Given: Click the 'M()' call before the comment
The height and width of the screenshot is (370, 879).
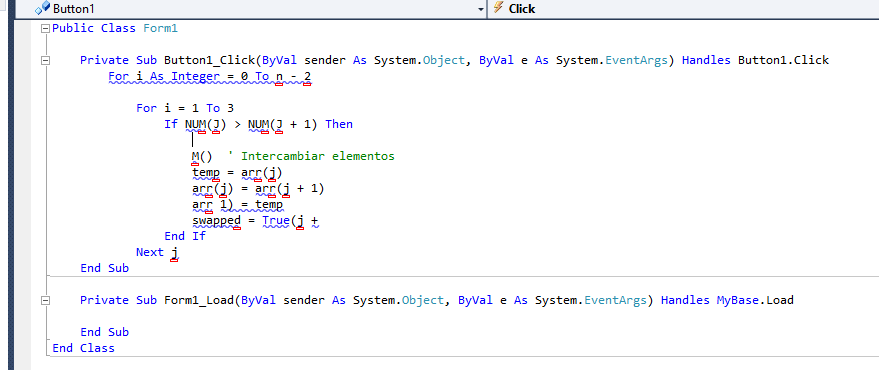Looking at the screenshot, I should tap(202, 156).
